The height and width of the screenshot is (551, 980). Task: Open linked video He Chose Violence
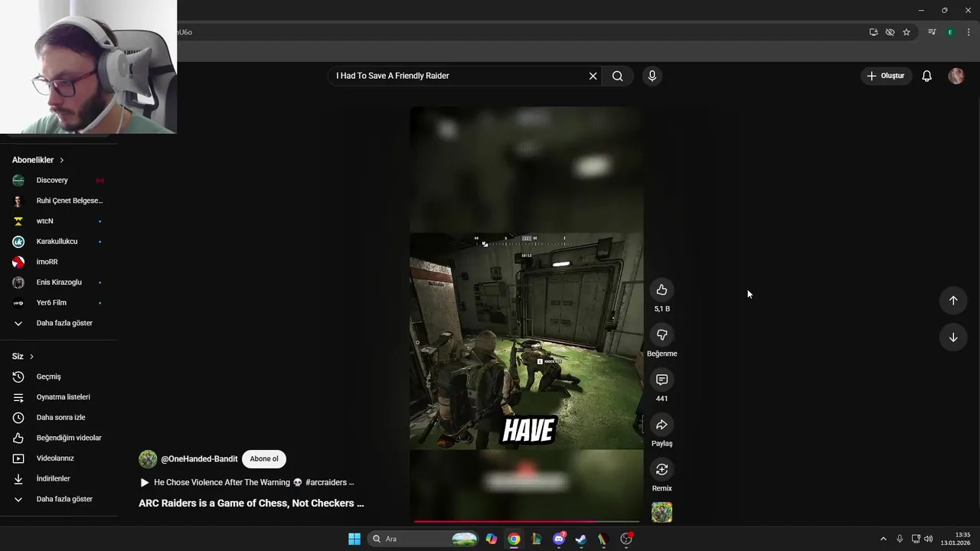[247, 482]
